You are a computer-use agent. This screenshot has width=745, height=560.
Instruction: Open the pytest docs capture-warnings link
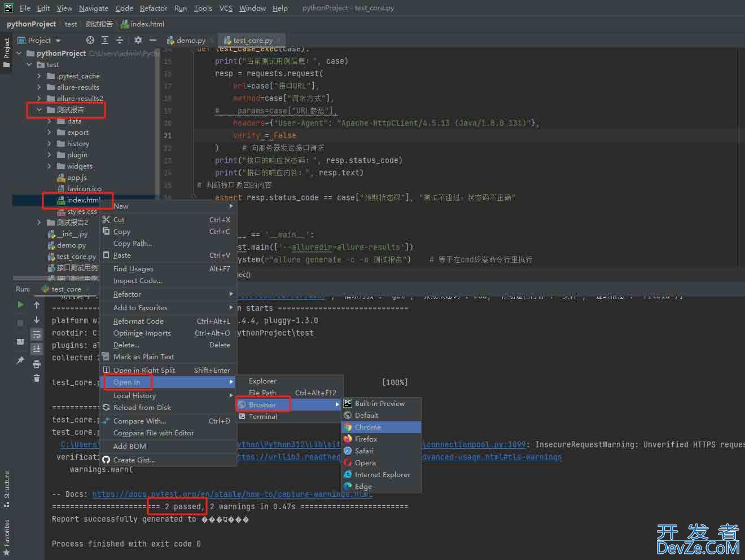click(232, 495)
